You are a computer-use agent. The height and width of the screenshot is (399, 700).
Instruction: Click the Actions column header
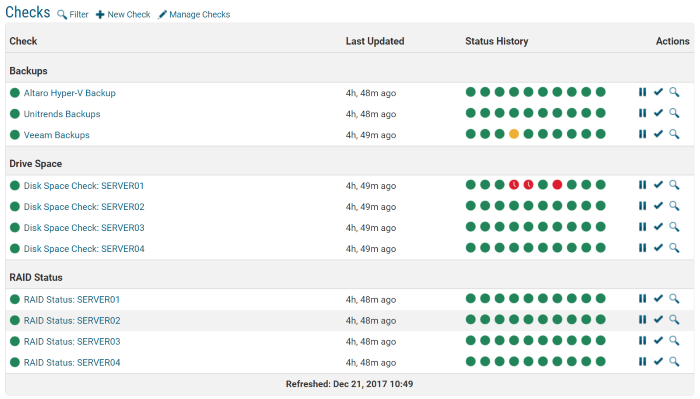(x=672, y=41)
